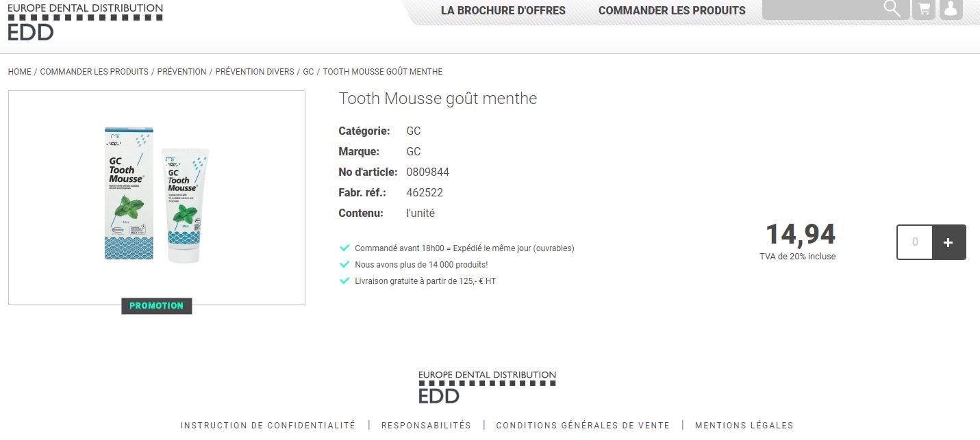Image resolution: width=980 pixels, height=440 pixels.
Task: Open Instruction de Confidentialité footer link
Action: point(268,426)
